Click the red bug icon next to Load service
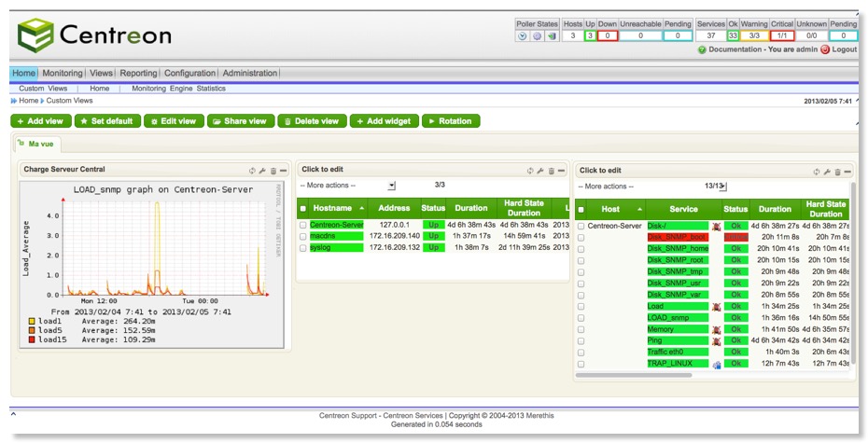This screenshot has height=443, width=868. click(716, 307)
